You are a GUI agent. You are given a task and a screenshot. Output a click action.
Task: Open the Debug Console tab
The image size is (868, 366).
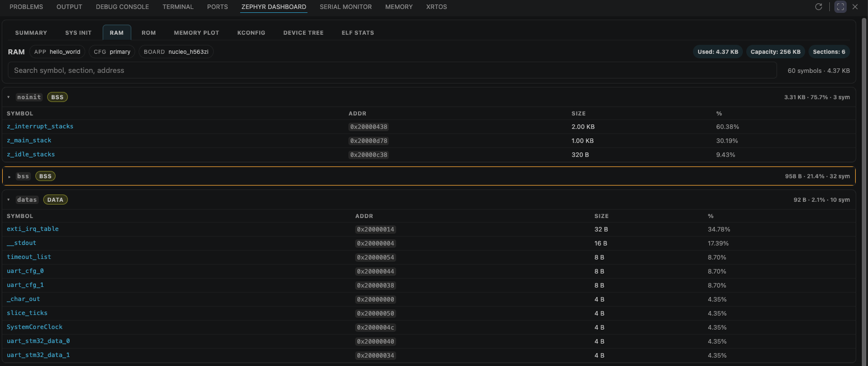tap(122, 7)
